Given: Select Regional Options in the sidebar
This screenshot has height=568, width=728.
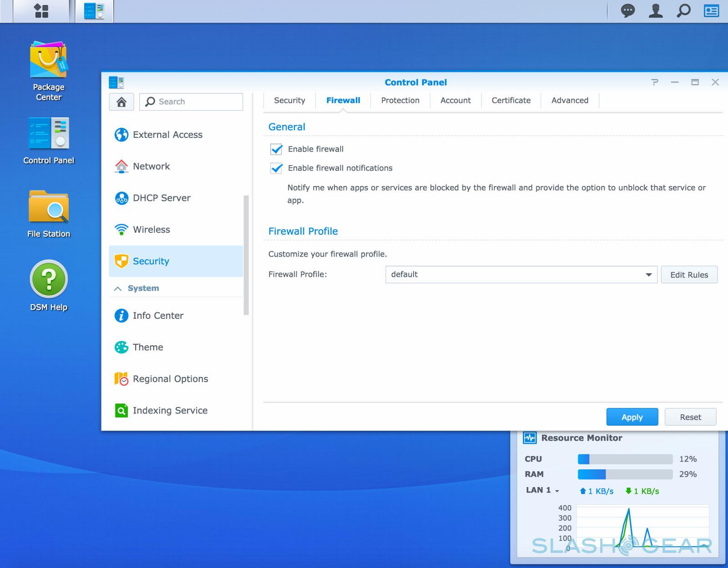Looking at the screenshot, I should pyautogui.click(x=170, y=379).
